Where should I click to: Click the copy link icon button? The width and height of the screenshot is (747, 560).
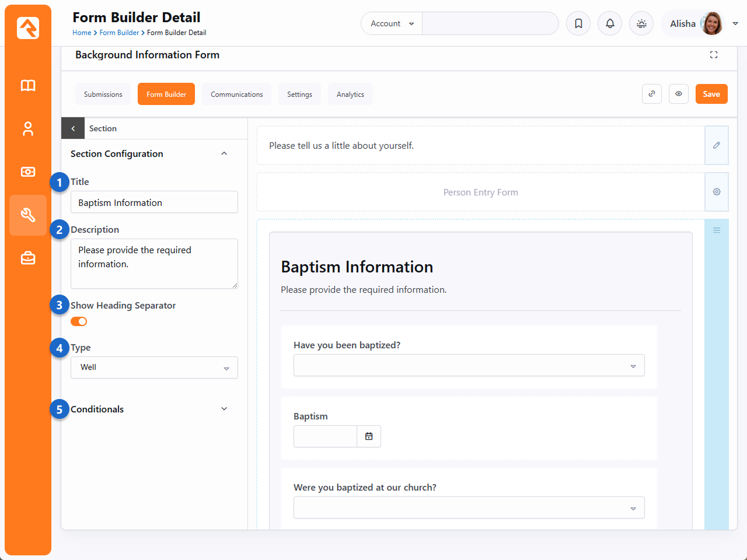pyautogui.click(x=652, y=94)
